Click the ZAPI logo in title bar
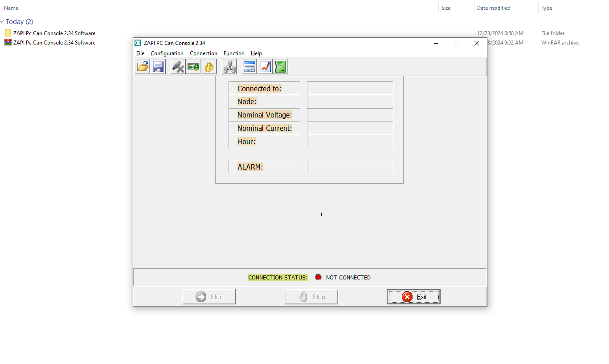Screen dimensions: 609x364 pyautogui.click(x=138, y=43)
